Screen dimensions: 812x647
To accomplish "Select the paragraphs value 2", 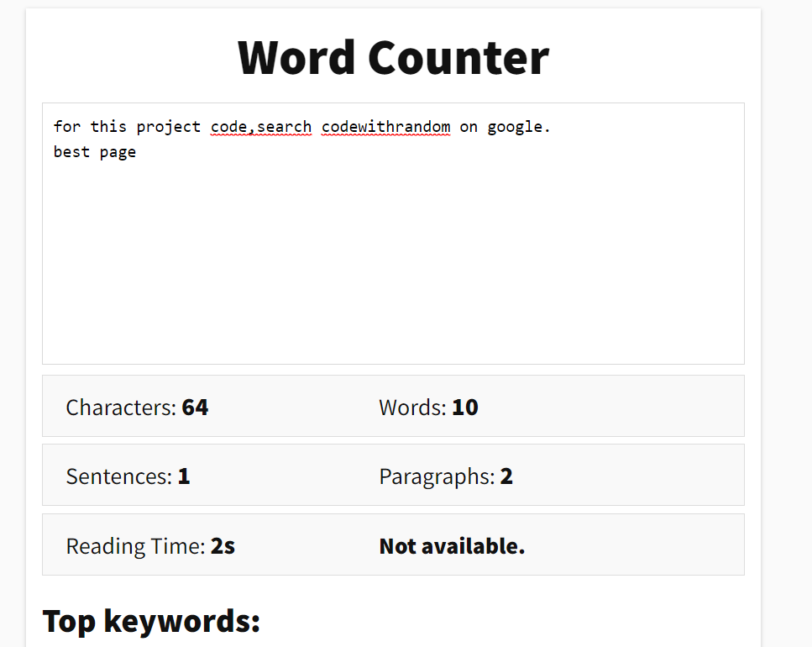I will (506, 476).
